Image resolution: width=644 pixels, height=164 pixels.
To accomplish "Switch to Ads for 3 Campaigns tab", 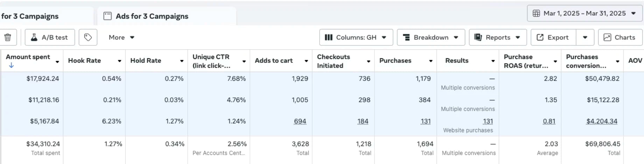I will (152, 16).
